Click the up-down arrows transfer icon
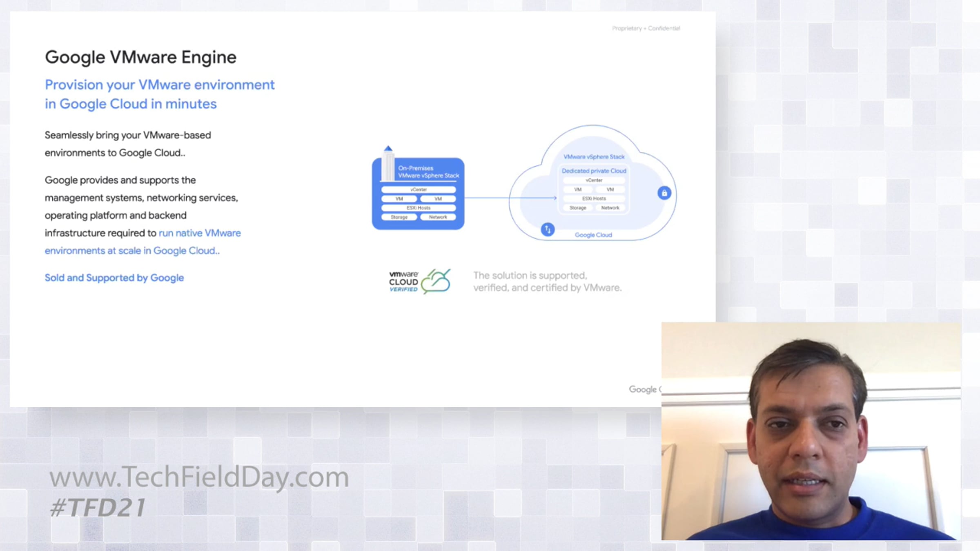 (548, 229)
